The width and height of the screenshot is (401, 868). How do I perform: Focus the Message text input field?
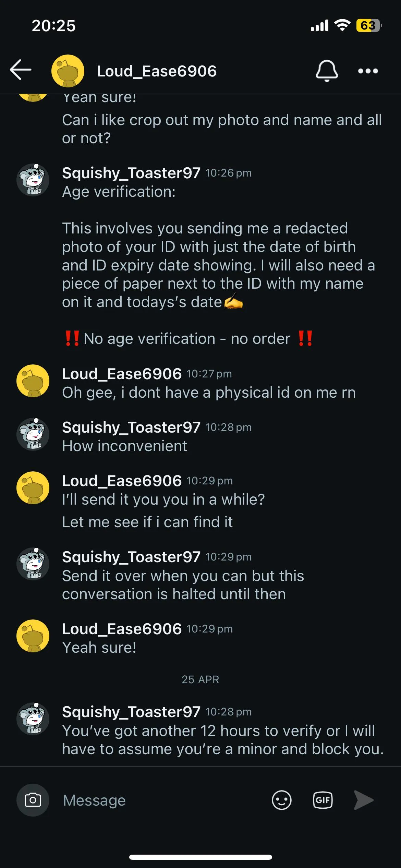161,800
